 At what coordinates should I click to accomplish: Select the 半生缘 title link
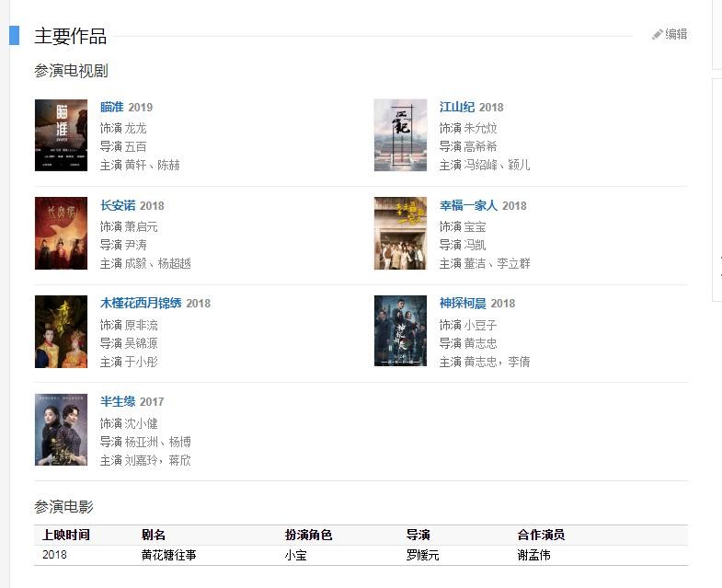[118, 401]
